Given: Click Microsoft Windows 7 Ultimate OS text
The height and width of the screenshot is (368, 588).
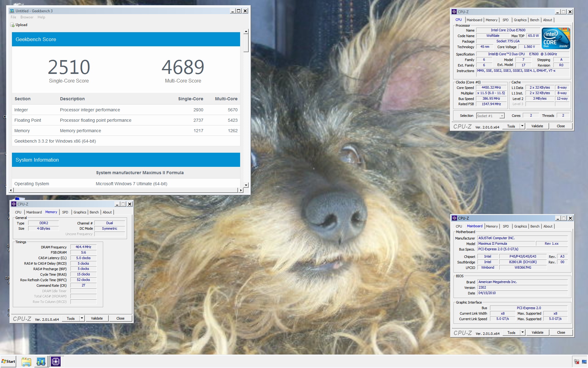Looking at the screenshot, I should coord(131,184).
